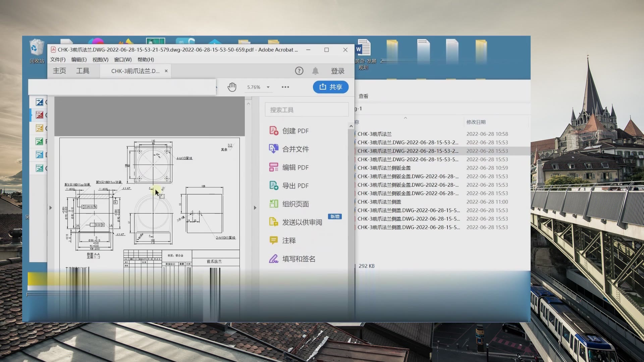Expand the left navigation pane arrow

51,207
